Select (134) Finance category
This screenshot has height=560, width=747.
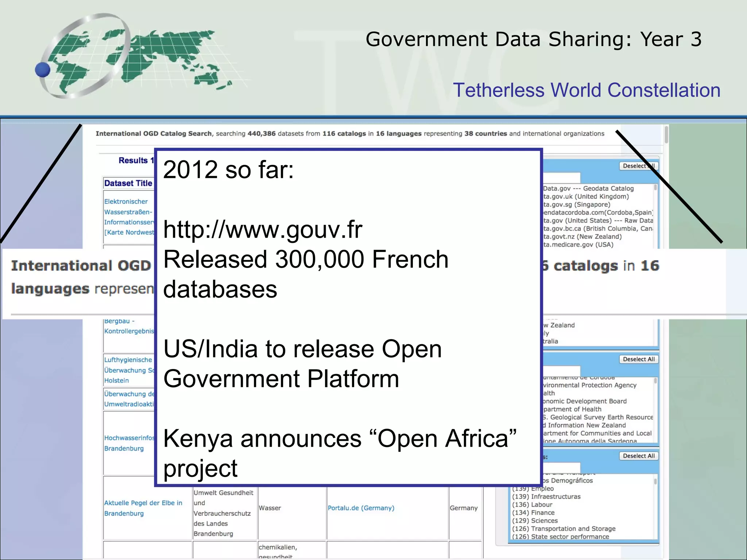coord(533,513)
